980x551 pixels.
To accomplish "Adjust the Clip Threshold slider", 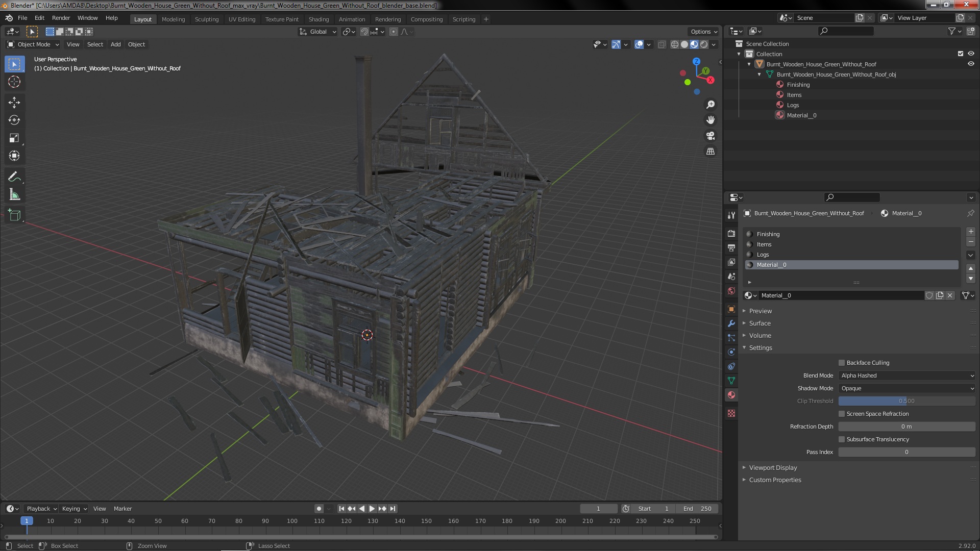I will tap(907, 401).
